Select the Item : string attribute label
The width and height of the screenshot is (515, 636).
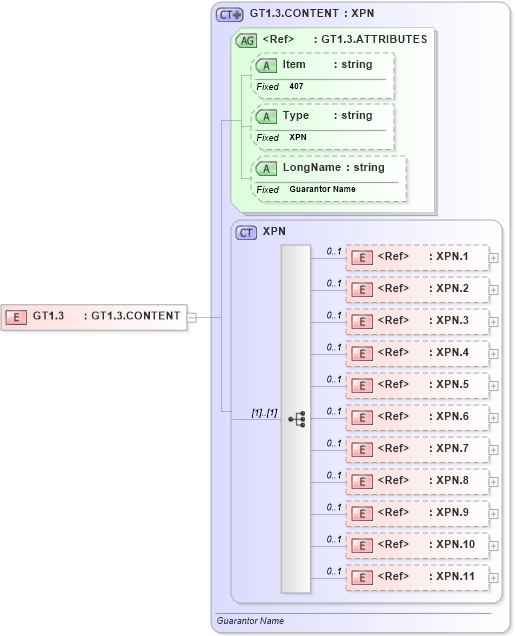pos(327,64)
